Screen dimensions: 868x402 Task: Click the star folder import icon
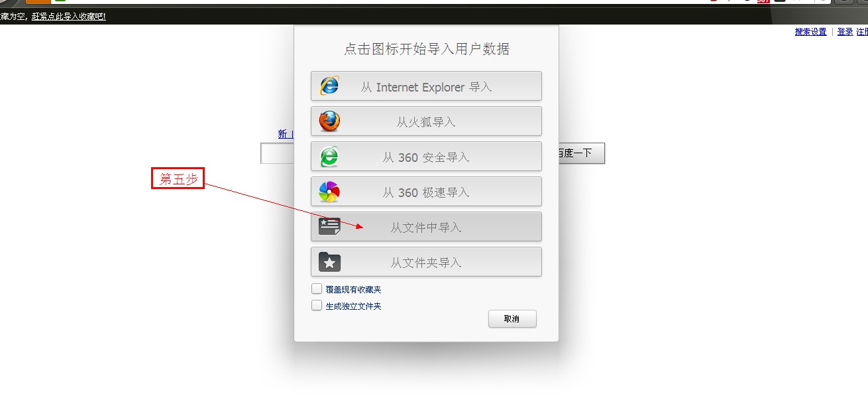point(329,262)
